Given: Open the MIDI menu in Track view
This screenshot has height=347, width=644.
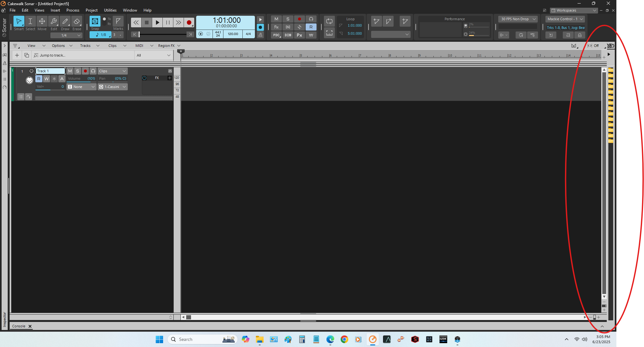Looking at the screenshot, I should pos(139,46).
